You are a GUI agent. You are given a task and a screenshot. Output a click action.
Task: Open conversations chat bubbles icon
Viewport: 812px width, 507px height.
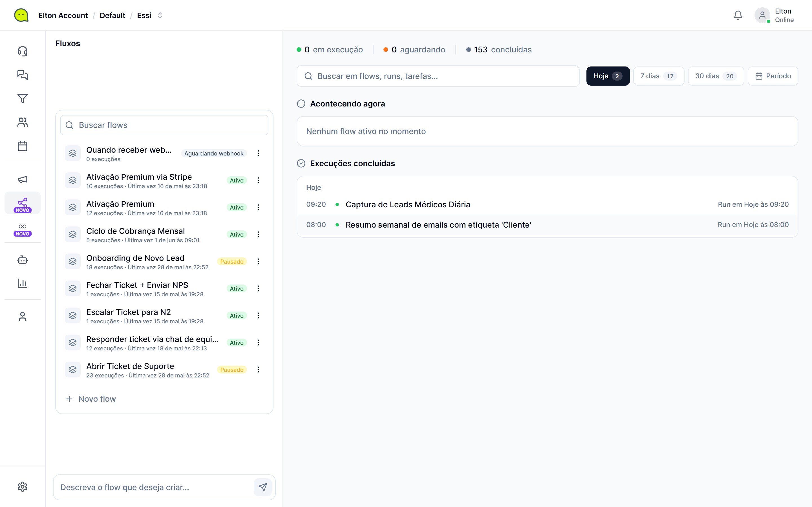point(23,75)
